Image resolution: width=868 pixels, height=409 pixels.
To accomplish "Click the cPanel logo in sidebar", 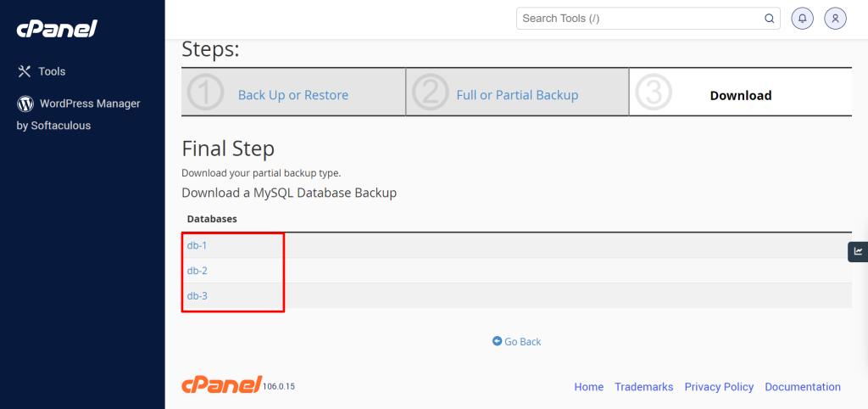I will (57, 28).
